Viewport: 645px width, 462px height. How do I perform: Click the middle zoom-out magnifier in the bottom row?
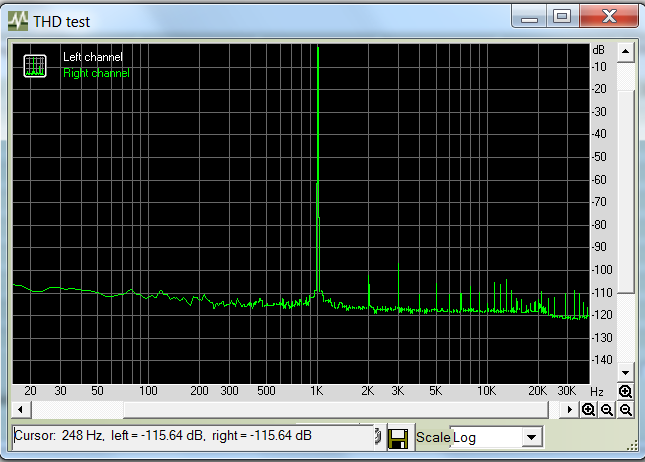[x=607, y=410]
